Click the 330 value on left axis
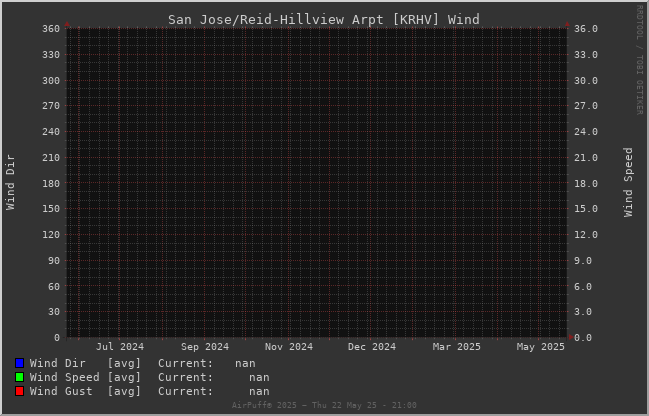Screen dimensions: 649x416 click(x=51, y=55)
